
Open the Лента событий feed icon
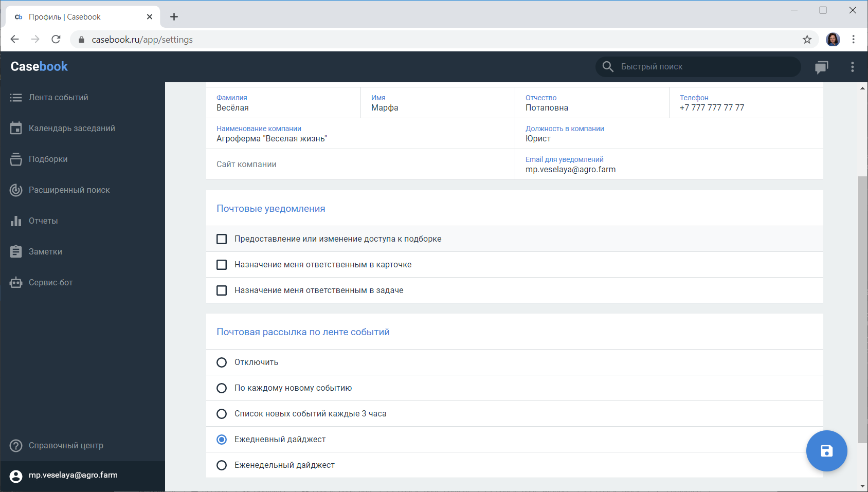click(16, 98)
